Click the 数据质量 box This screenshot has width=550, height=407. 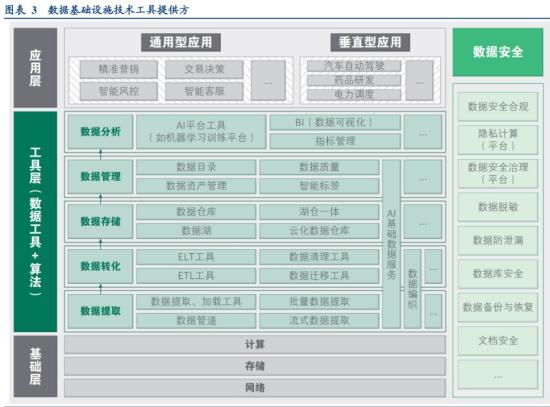point(319,167)
